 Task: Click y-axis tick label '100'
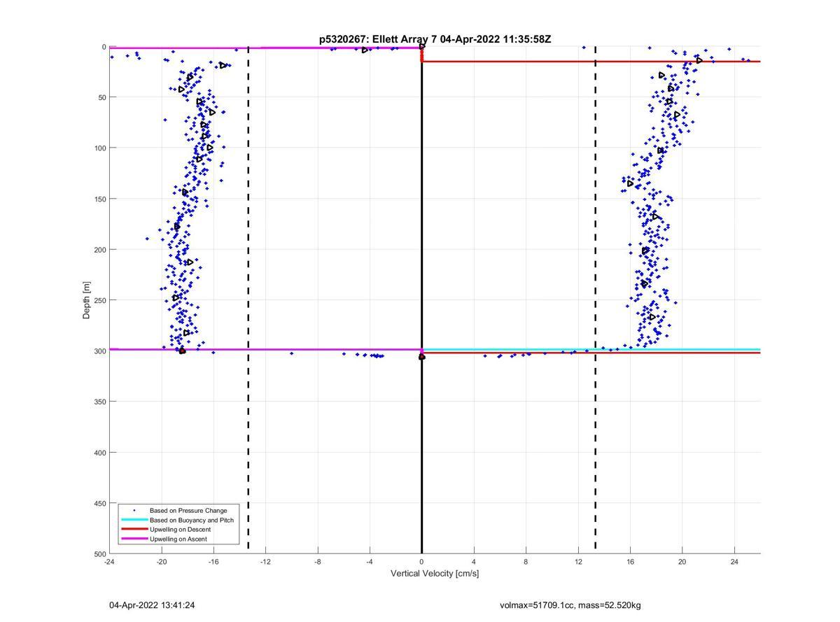pyautogui.click(x=99, y=148)
